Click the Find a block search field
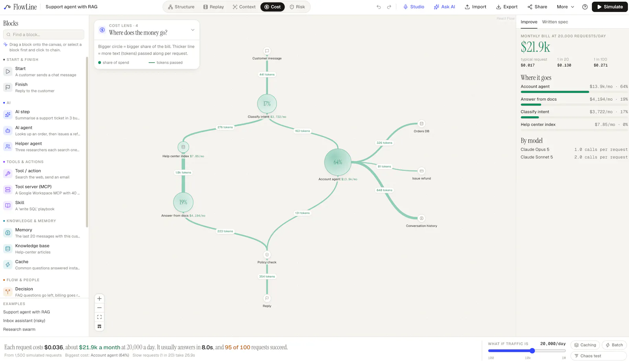This screenshot has height=364, width=629. click(x=44, y=35)
